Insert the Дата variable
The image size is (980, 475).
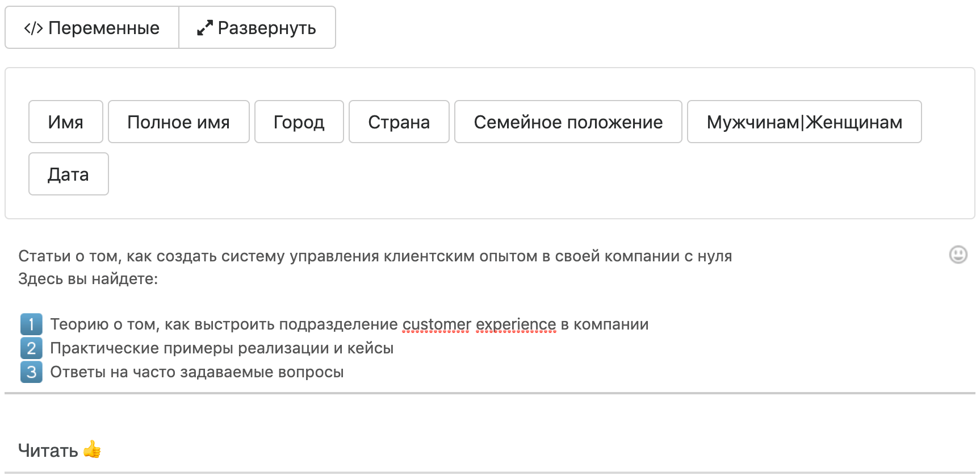click(68, 174)
